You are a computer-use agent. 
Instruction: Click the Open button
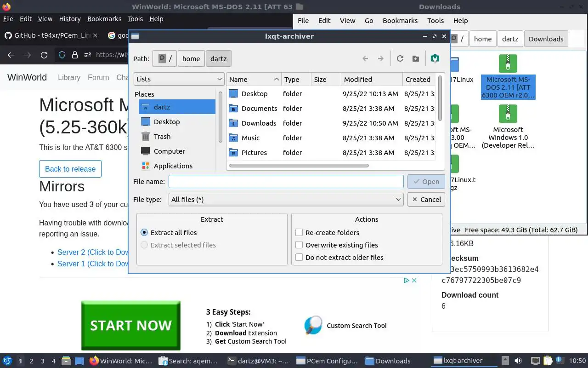(426, 181)
